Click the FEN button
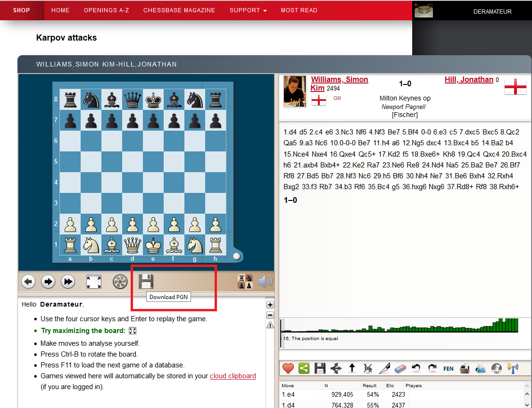This screenshot has width=532, height=408. coord(449,368)
